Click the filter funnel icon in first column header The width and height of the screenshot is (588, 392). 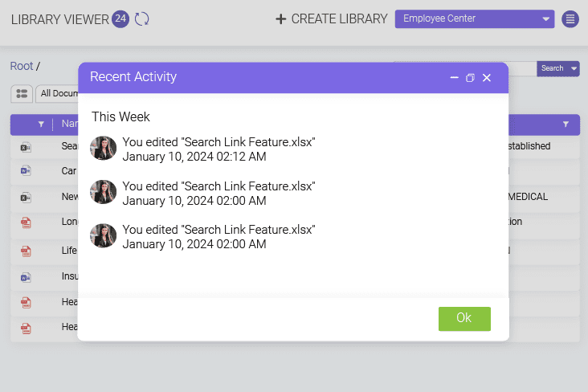(41, 125)
